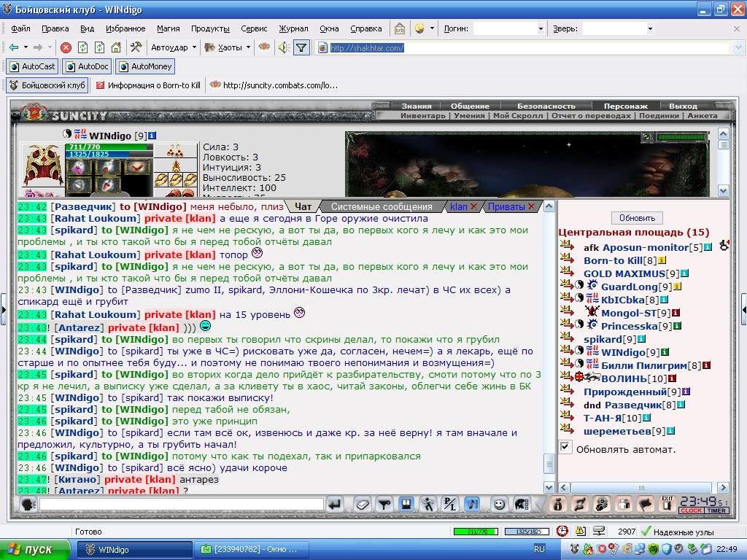747x560 pixels.
Task: Expand the left side panel handle
Action: point(4,309)
